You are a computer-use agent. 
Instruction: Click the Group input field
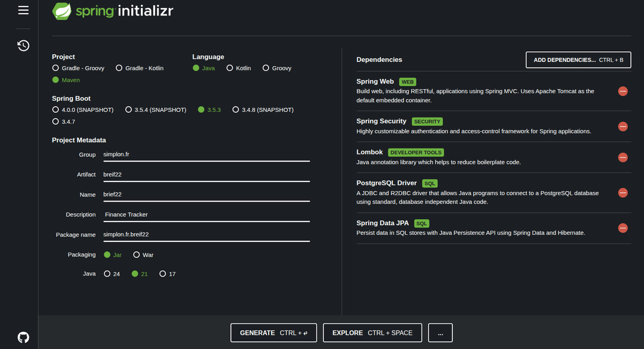[206, 155]
